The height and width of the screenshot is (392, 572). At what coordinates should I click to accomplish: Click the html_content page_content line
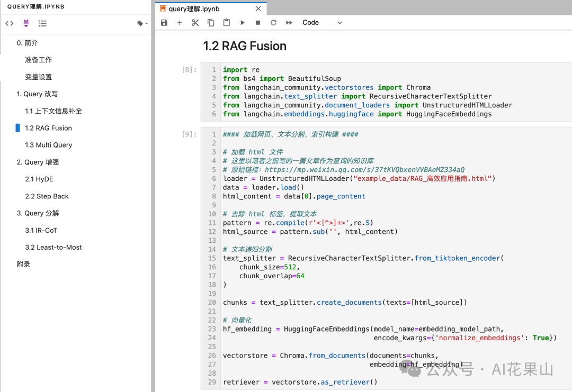pyautogui.click(x=294, y=196)
